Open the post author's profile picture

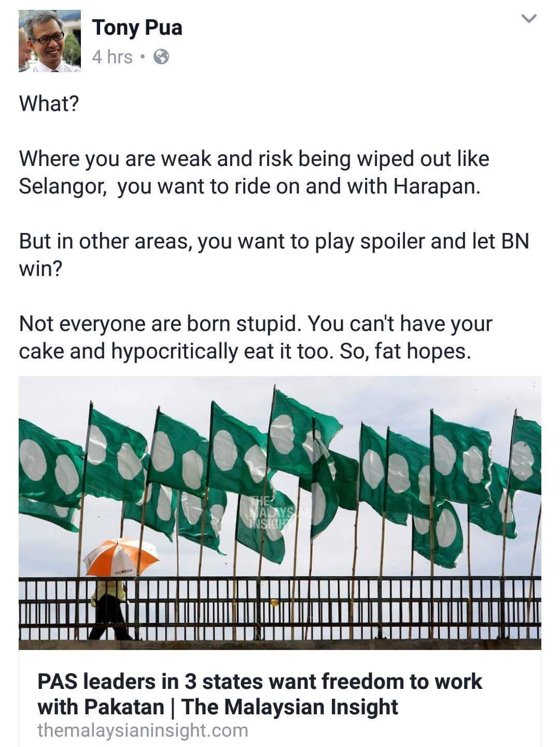[50, 41]
